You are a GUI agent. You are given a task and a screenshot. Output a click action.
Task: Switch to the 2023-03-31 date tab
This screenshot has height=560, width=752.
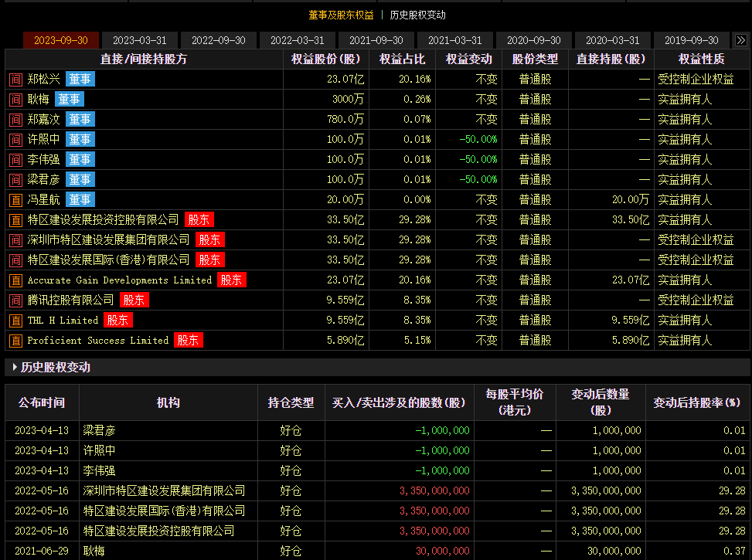coord(139,40)
